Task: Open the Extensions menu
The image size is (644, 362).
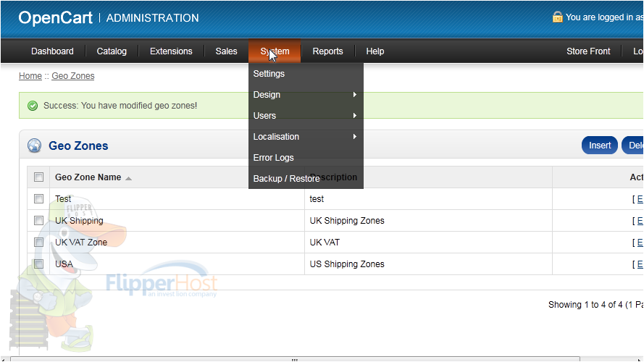Action: tap(171, 51)
